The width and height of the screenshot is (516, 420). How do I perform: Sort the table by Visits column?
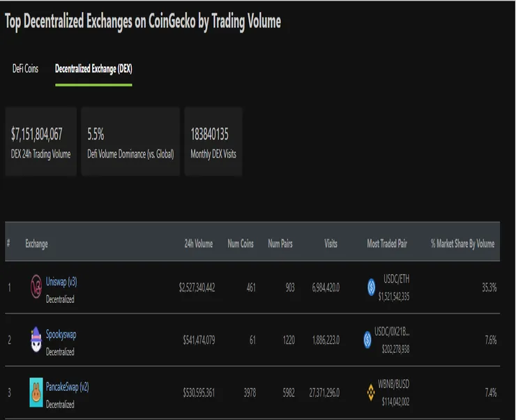[330, 243]
